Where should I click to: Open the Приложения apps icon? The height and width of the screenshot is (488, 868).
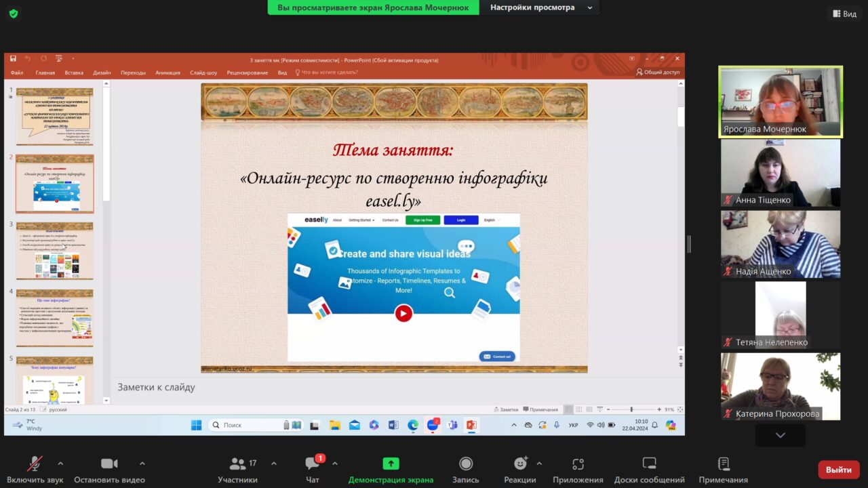click(578, 464)
